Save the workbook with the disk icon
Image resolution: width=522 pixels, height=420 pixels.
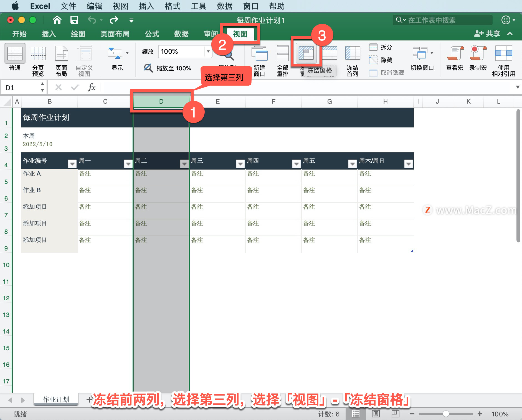(74, 20)
